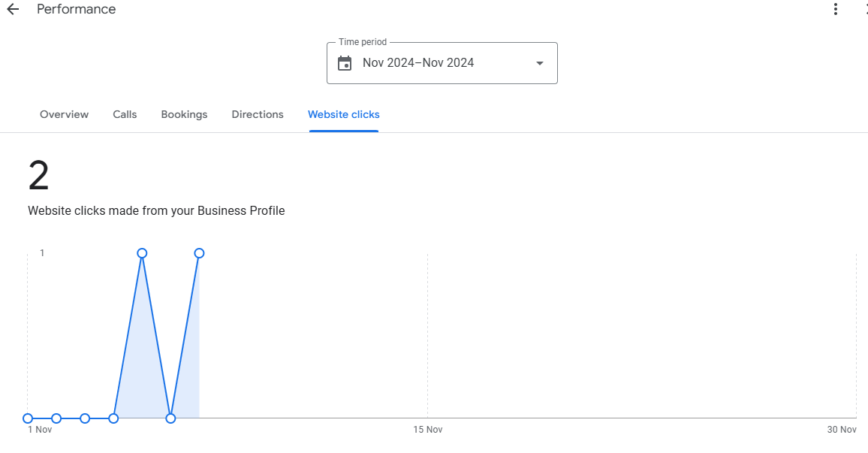Click the Performance page title
868x453 pixels.
tap(77, 9)
